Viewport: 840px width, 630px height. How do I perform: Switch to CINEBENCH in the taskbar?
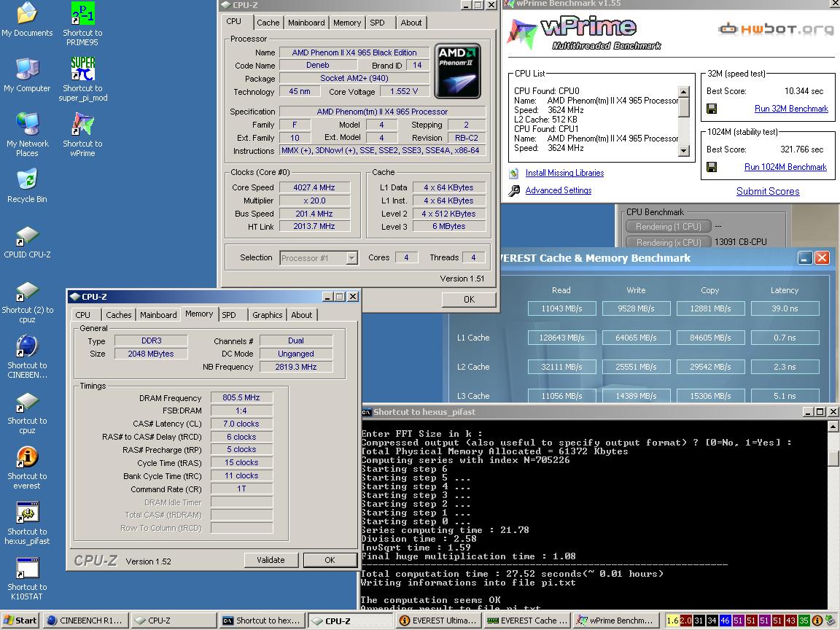(85, 621)
